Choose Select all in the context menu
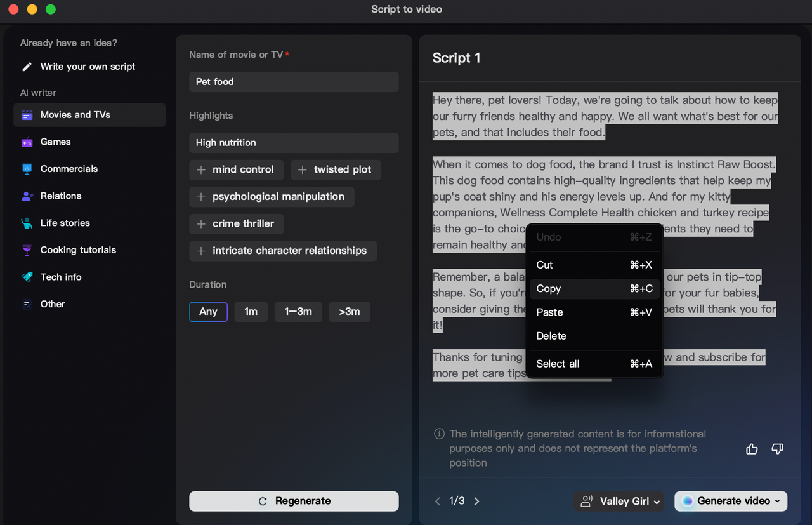812x525 pixels. tap(558, 364)
